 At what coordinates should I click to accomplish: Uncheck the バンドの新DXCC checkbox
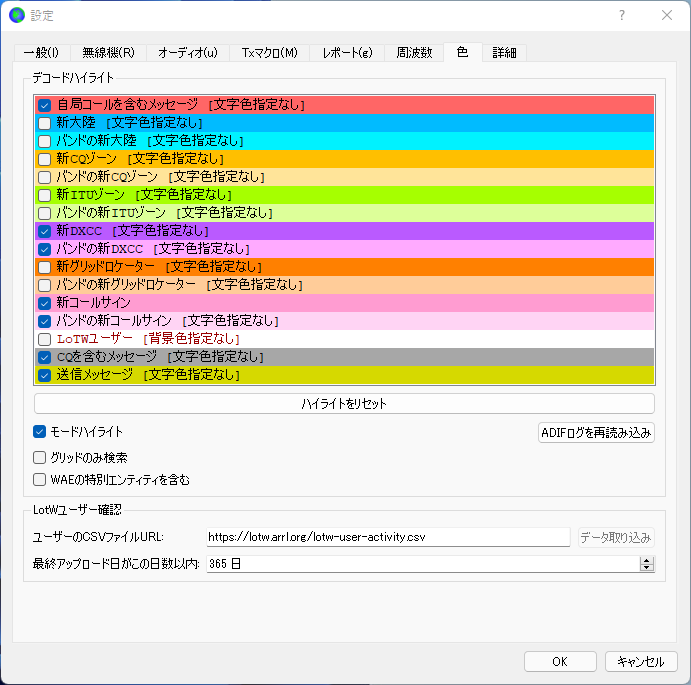click(45, 249)
